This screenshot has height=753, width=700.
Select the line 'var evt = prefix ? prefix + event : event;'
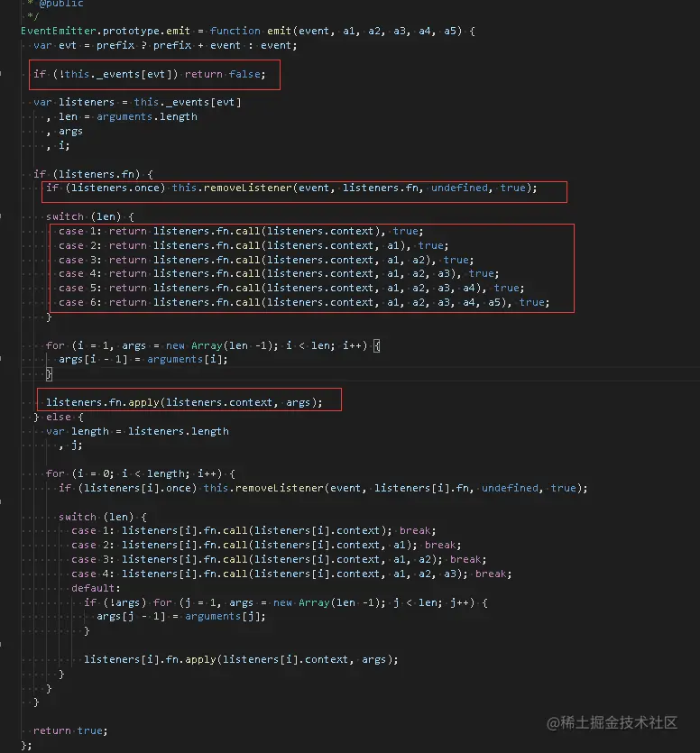(165, 46)
